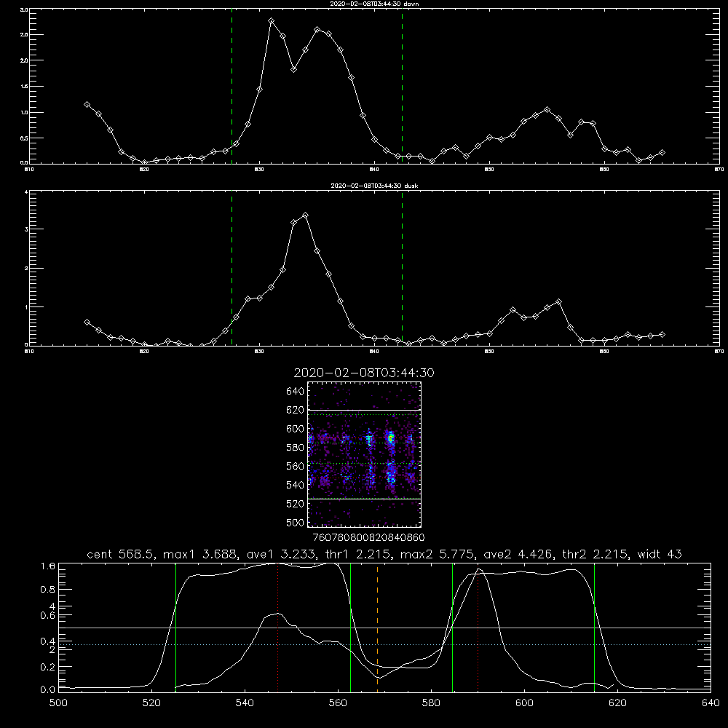The image size is (728, 728).
Task: Click the "2020-02-08T03:44:30 dawn" plot title
Action: (374, 4)
